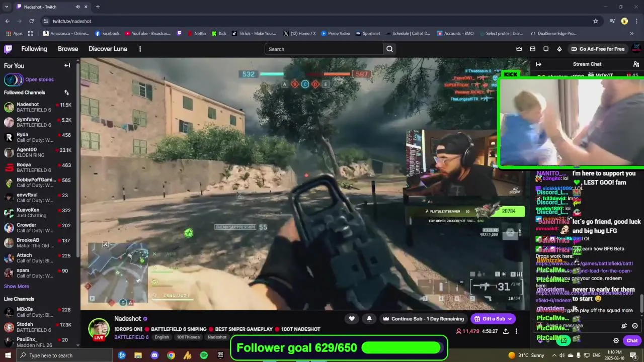Click the follow heart button

click(352, 318)
